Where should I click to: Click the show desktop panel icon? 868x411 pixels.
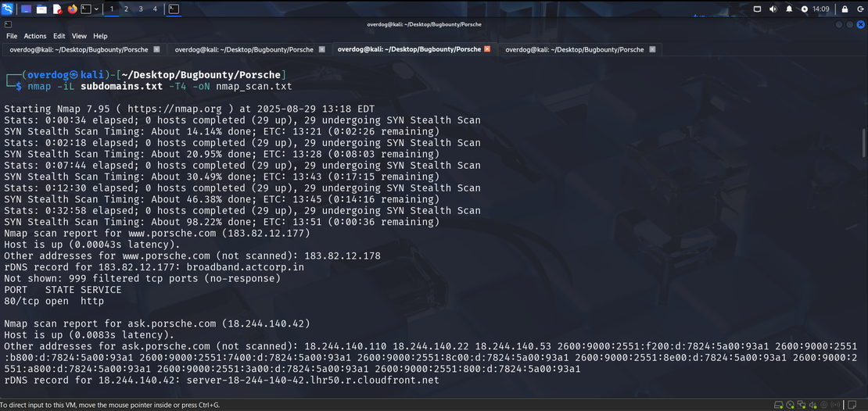pos(26,9)
